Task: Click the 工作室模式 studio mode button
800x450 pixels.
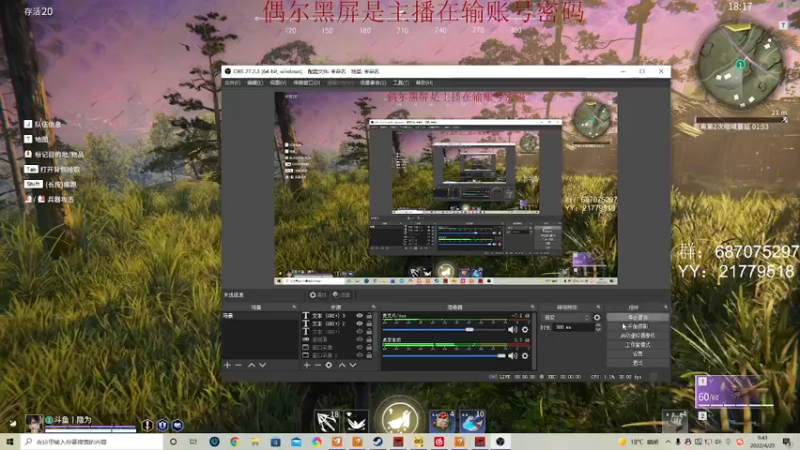Action: [x=638, y=345]
